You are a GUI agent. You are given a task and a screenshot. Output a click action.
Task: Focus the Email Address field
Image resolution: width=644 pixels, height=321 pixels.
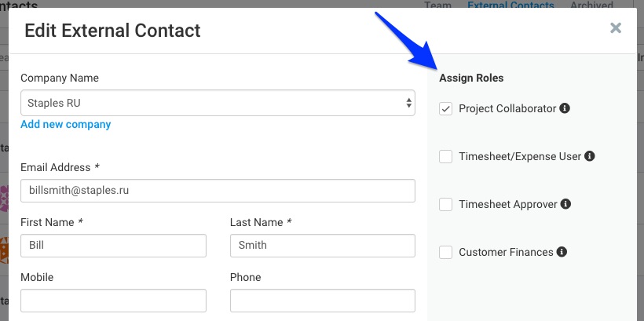point(218,191)
